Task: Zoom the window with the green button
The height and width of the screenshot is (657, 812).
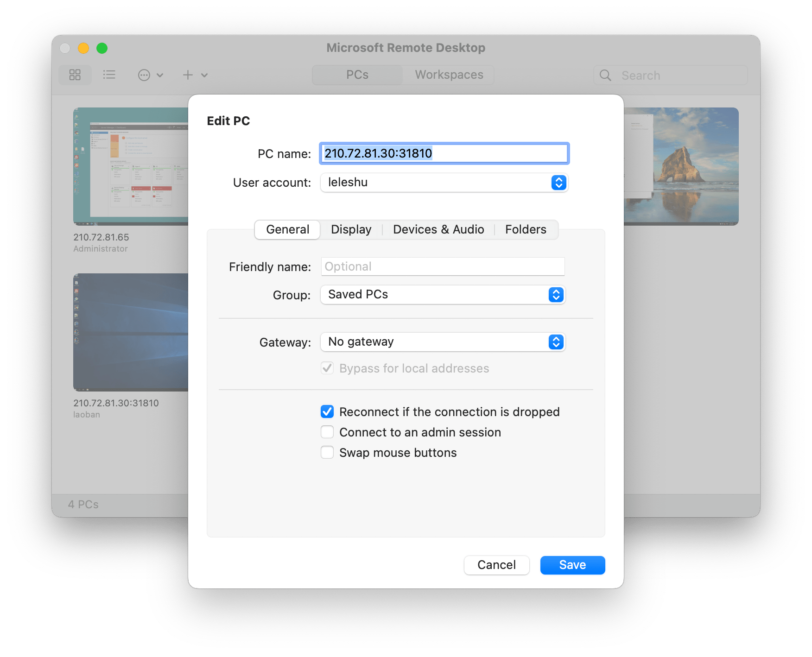Action: click(x=102, y=48)
